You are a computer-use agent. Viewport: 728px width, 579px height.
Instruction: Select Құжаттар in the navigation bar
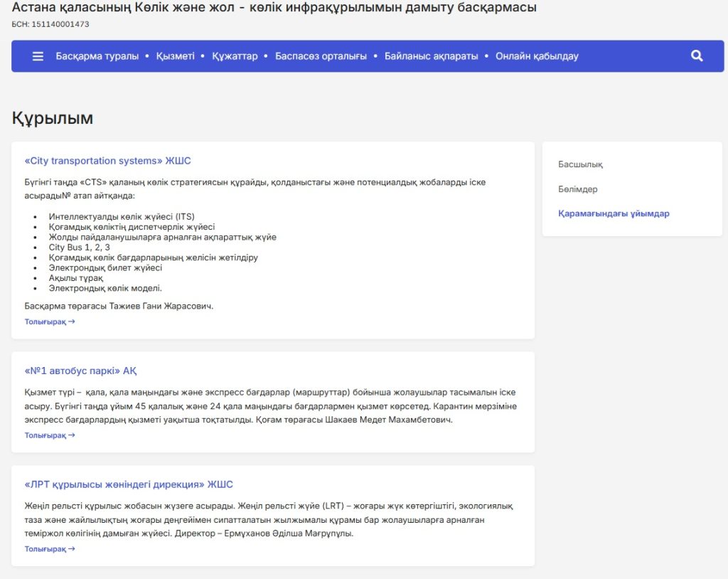[x=235, y=56]
